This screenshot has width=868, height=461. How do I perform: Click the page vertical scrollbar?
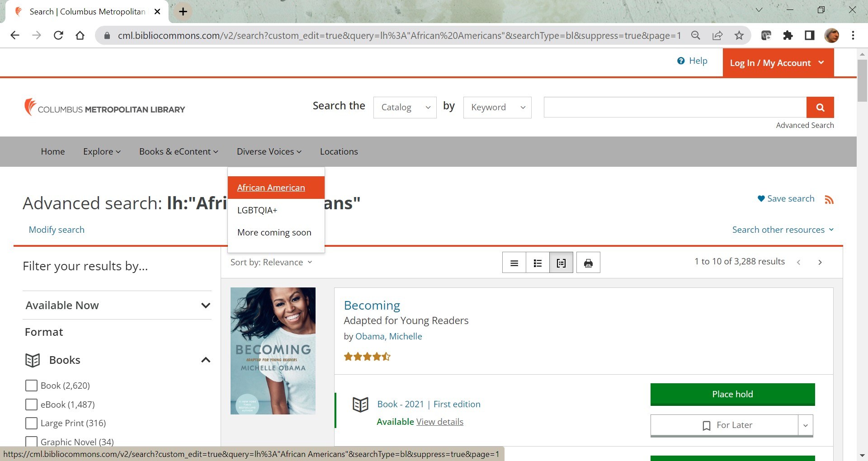[862, 81]
